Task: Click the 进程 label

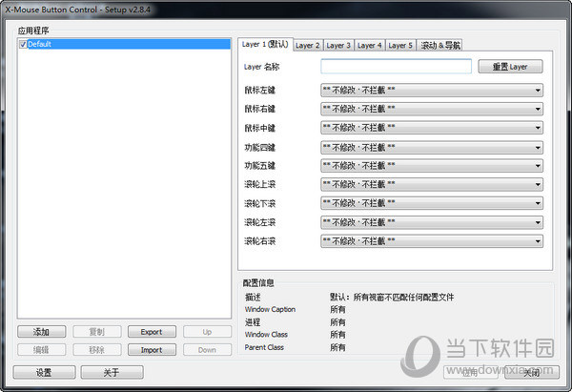Action: pos(253,322)
